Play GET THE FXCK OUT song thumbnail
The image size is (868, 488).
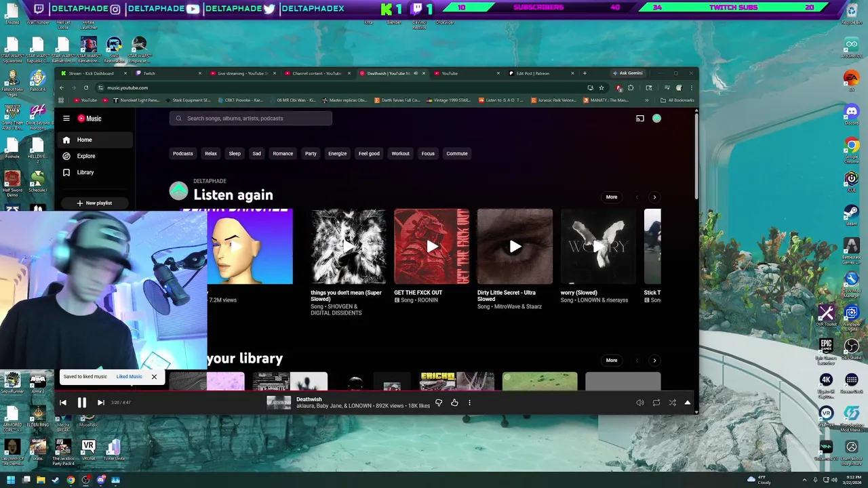coord(432,247)
